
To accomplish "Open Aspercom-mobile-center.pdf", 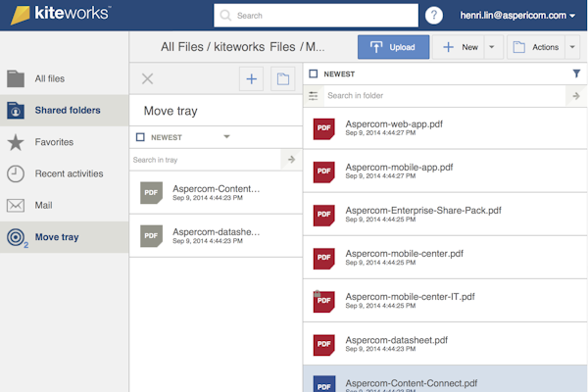I will tap(445, 258).
